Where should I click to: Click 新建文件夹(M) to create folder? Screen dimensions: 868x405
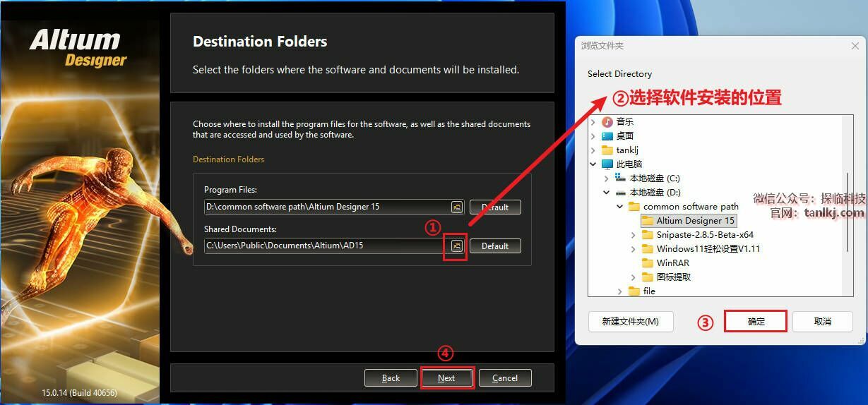[631, 321]
